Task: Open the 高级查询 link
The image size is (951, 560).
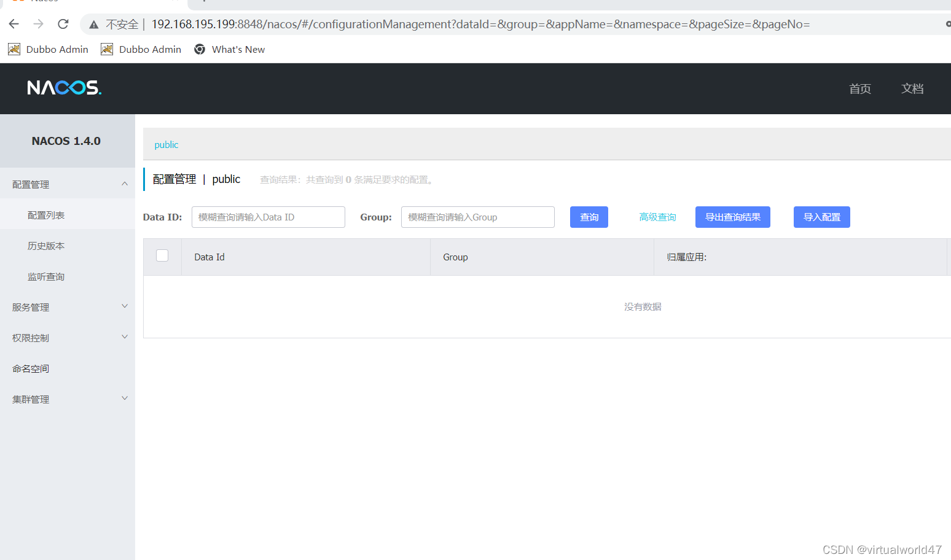Action: 657,217
